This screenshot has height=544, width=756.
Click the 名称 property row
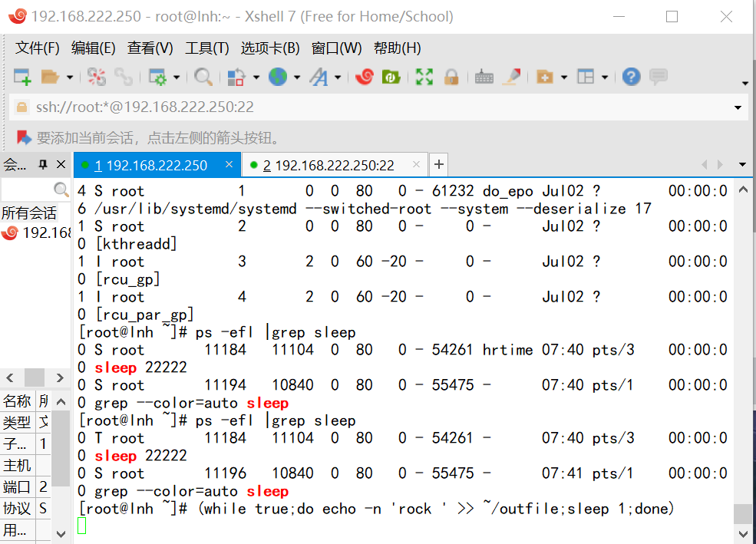26,401
